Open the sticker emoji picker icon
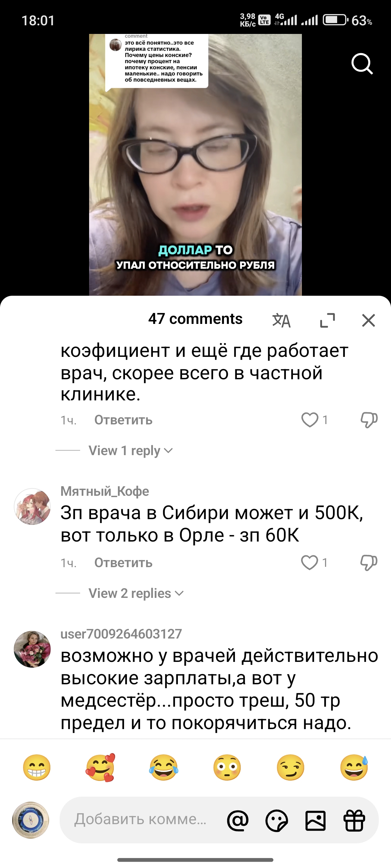The height and width of the screenshot is (868, 391). (277, 820)
